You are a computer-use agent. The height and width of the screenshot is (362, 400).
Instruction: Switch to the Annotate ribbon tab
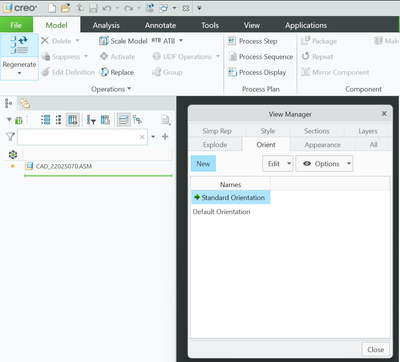pos(160,25)
